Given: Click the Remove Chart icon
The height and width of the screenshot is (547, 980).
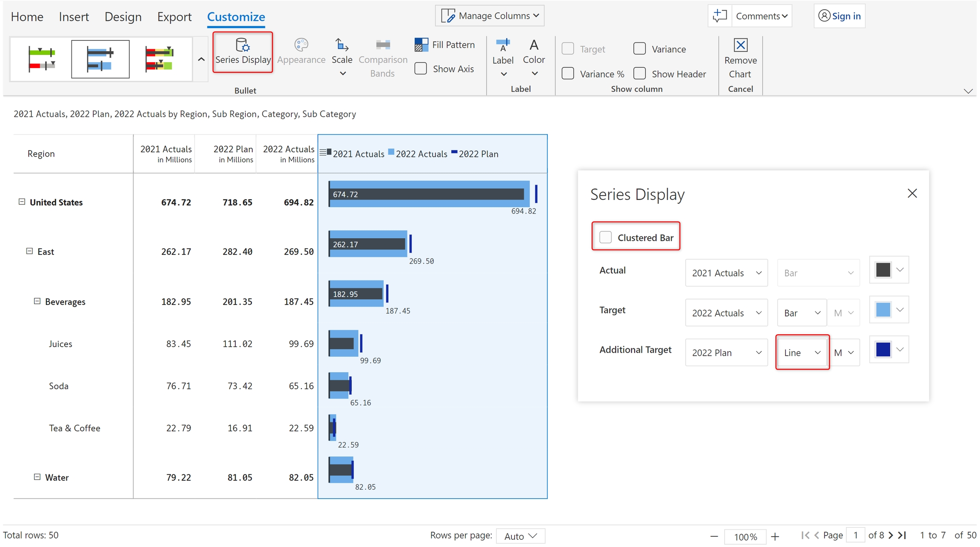Looking at the screenshot, I should pos(740,45).
